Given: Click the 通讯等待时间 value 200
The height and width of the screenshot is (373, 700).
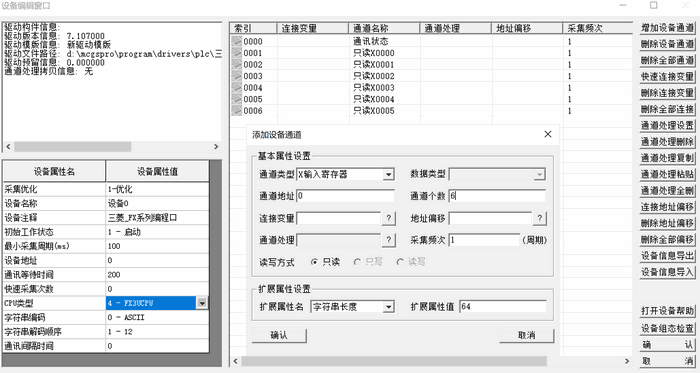Looking at the screenshot, I should [x=157, y=275].
